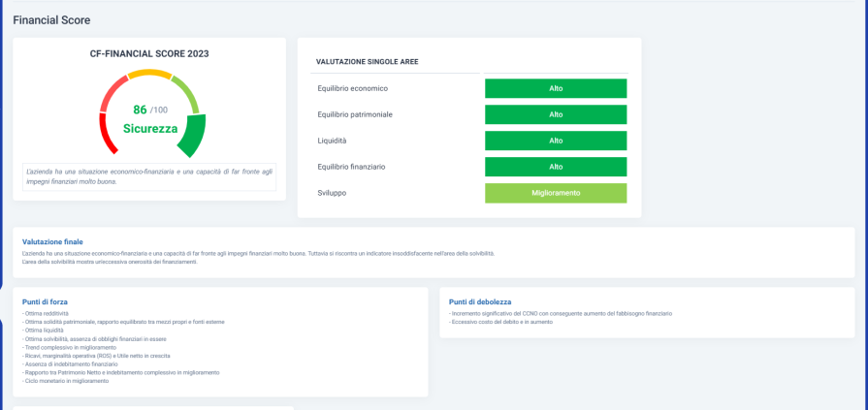Viewport: 868px width, 410px height.
Task: Click the Ottima solidità patrimoniale list item
Action: coord(123,322)
